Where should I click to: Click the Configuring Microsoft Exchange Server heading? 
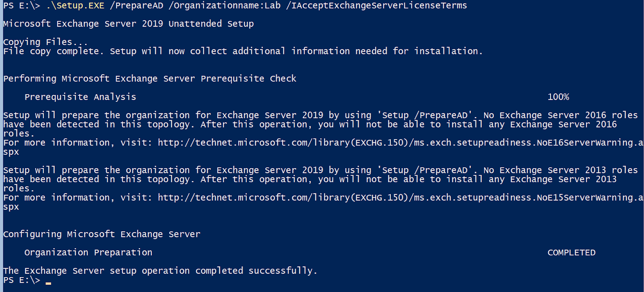101,234
